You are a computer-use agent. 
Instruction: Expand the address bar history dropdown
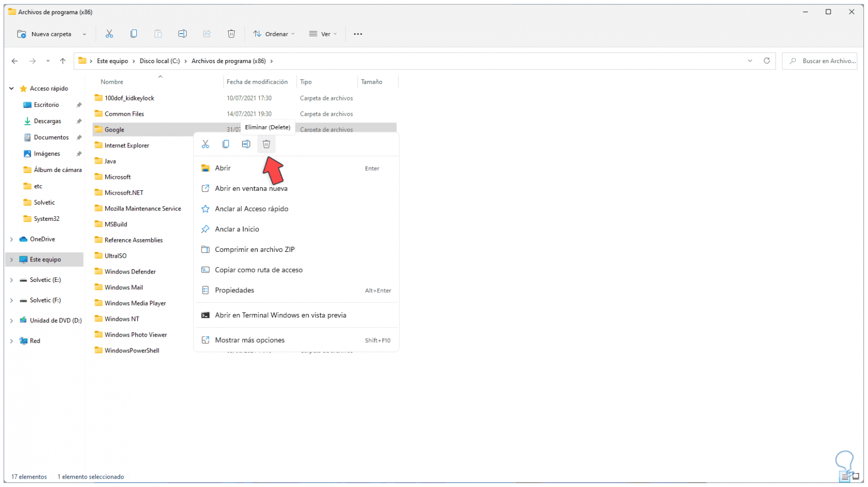click(750, 61)
